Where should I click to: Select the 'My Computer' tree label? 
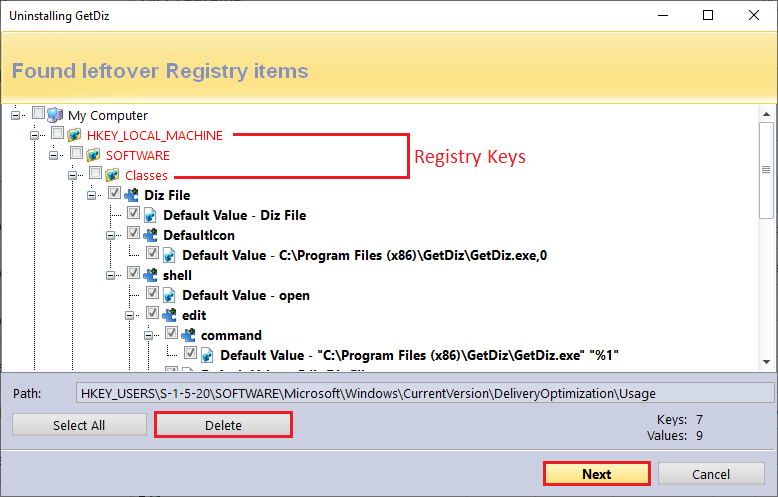pos(108,116)
